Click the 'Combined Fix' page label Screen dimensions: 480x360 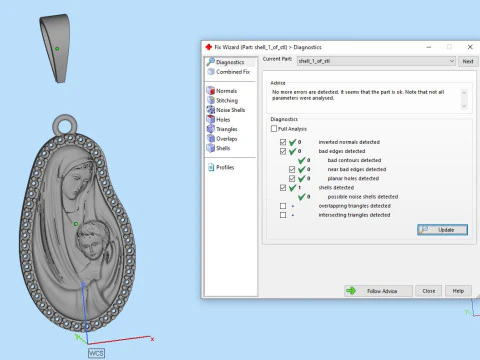pos(233,72)
